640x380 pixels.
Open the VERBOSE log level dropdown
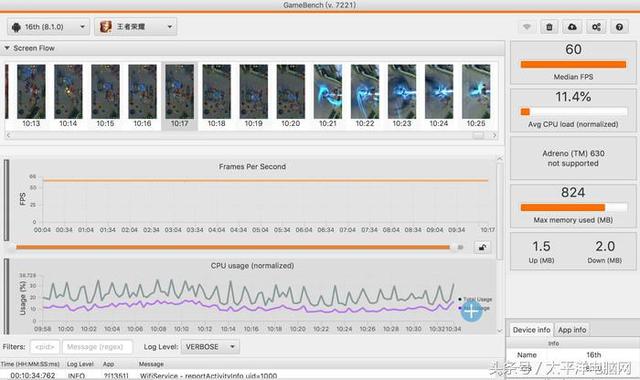(210, 347)
